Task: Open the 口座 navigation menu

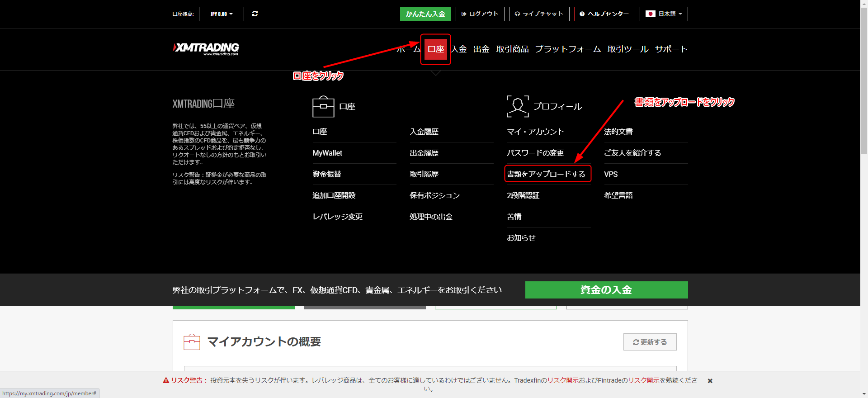Action: pyautogui.click(x=436, y=49)
